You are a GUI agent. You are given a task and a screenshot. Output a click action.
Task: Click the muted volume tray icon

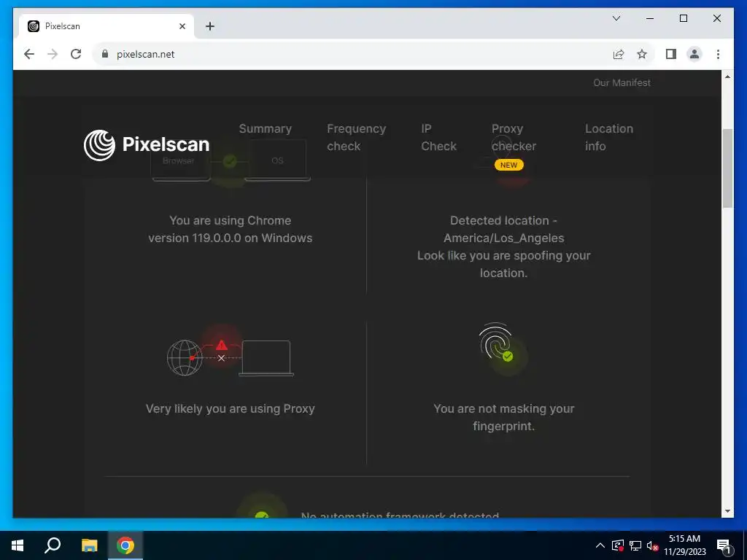click(x=652, y=545)
